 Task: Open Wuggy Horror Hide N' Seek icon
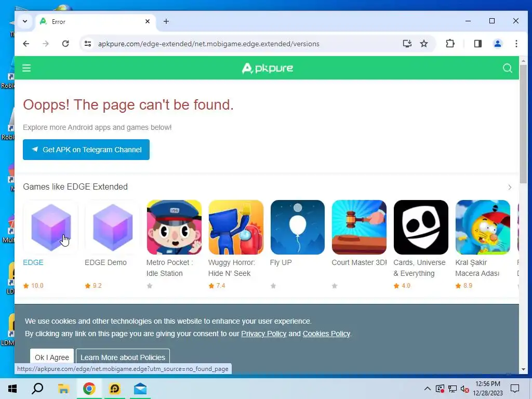236,228
